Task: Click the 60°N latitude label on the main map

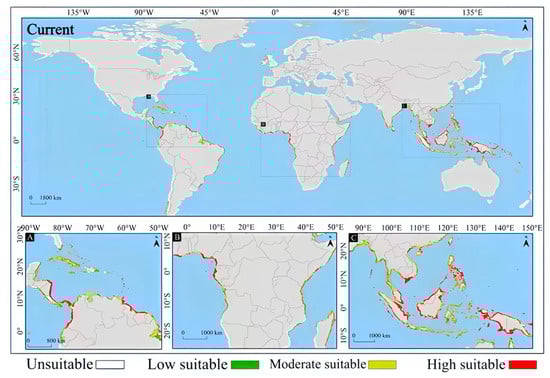Action: [16, 53]
